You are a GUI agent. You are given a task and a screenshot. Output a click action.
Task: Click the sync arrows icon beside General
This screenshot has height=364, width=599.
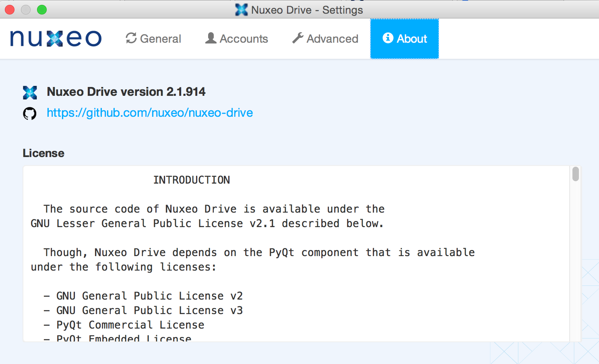pyautogui.click(x=131, y=38)
